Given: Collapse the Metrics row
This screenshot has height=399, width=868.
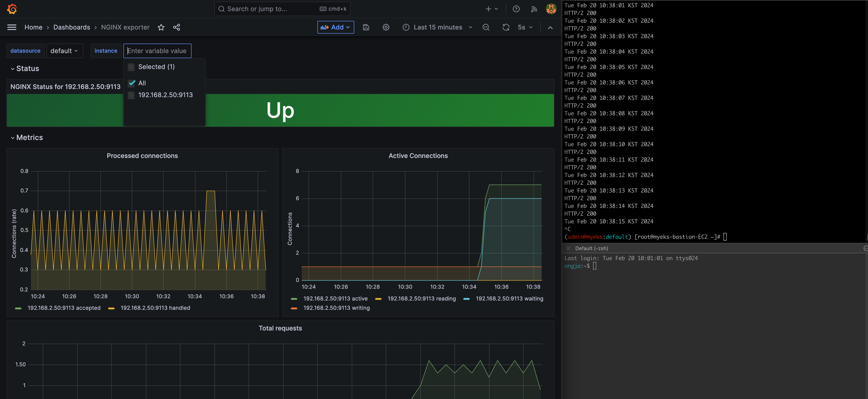Looking at the screenshot, I should [27, 138].
